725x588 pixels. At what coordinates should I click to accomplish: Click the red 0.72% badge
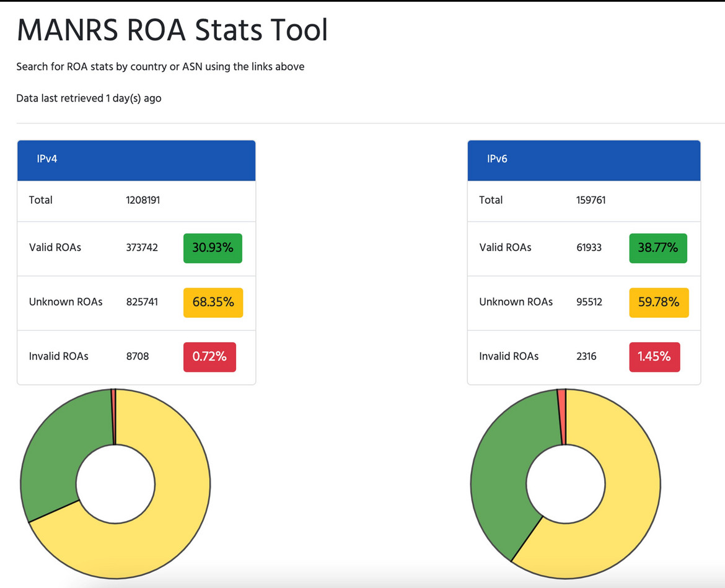pyautogui.click(x=209, y=357)
